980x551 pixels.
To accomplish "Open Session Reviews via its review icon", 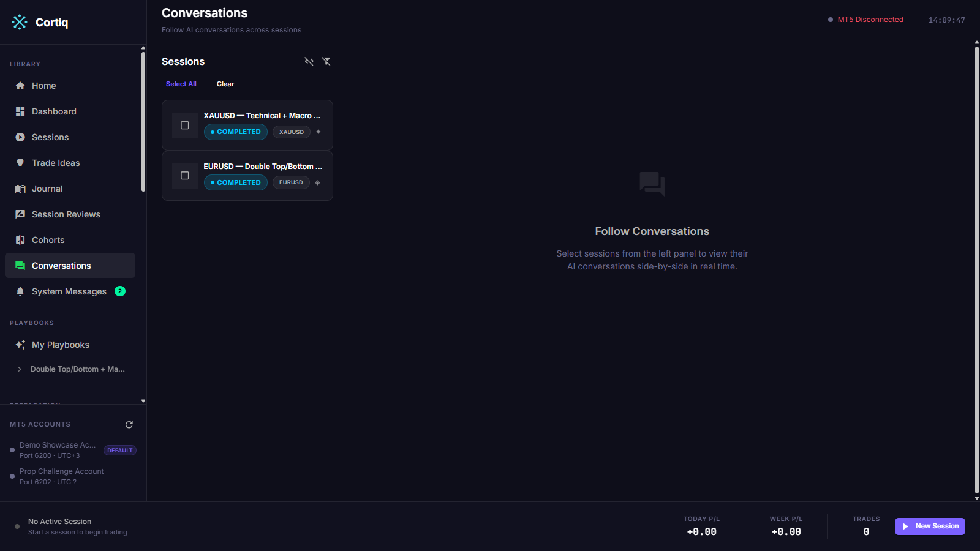I will [x=20, y=214].
